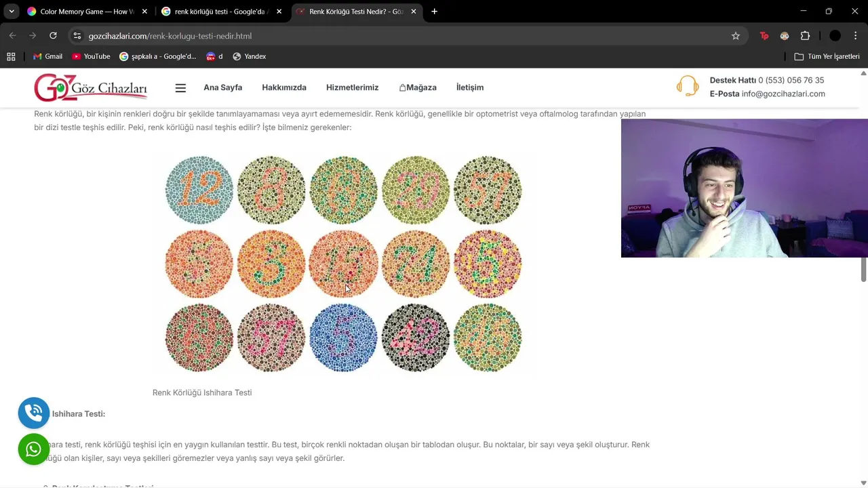This screenshot has height=488, width=868.
Task: Close the Renk Körlüğü Testi Nedir tab
Action: click(x=414, y=12)
